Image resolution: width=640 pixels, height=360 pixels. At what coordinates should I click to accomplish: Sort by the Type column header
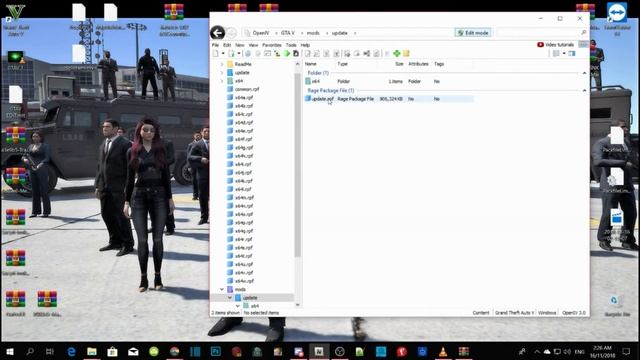click(342, 64)
